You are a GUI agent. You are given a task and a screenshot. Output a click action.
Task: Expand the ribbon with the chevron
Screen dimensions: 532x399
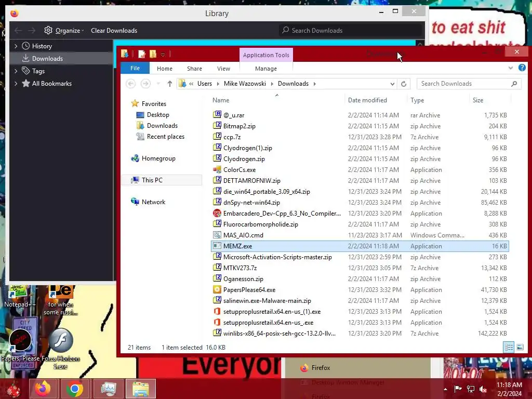(511, 68)
